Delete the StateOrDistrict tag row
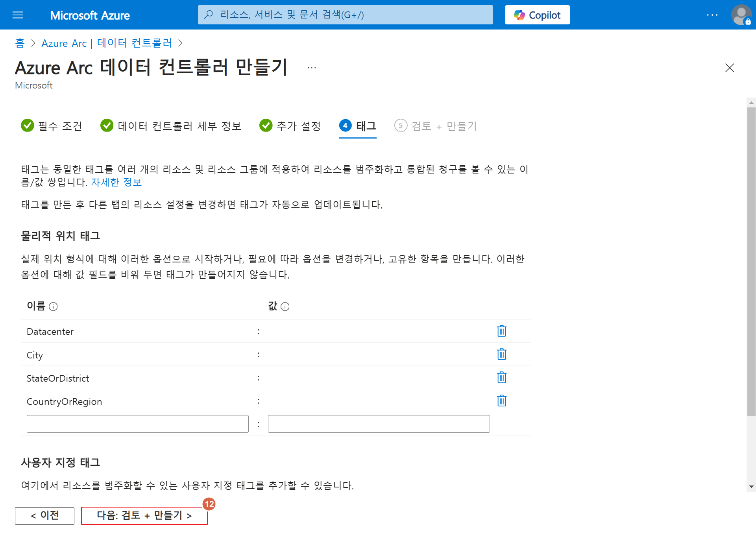Viewport: 756px width, 539px height. tap(501, 378)
